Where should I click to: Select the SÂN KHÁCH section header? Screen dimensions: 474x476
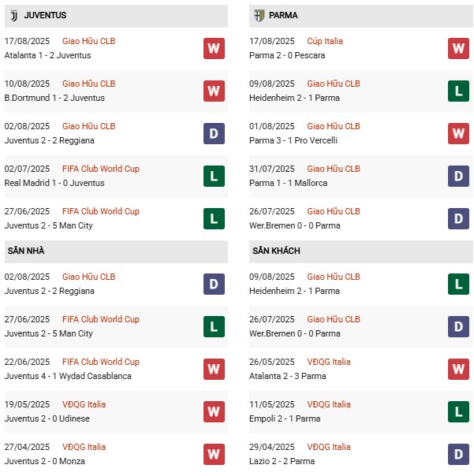pos(360,251)
